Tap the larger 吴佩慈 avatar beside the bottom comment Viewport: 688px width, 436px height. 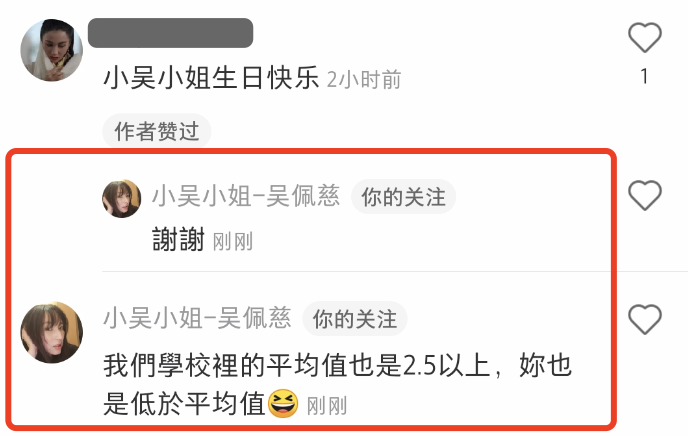click(52, 332)
